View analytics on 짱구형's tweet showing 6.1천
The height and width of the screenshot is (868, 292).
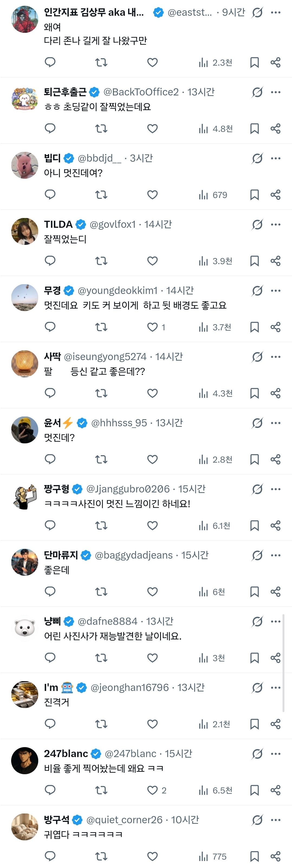click(214, 526)
